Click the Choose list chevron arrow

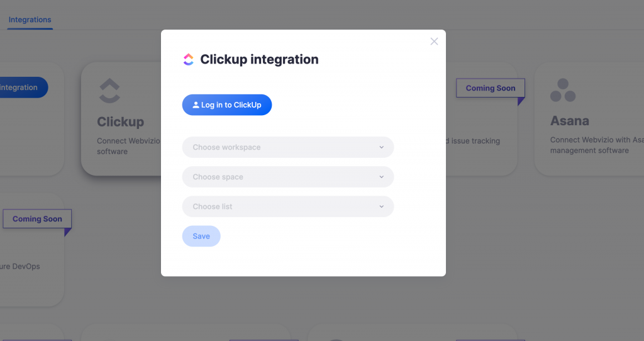(382, 206)
